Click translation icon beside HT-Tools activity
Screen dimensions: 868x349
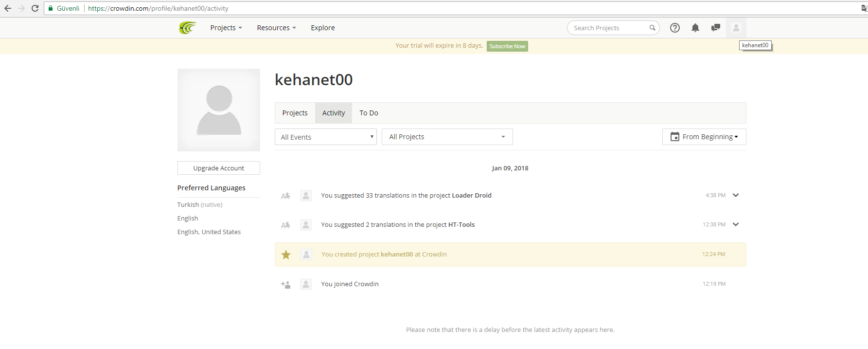coord(285,225)
